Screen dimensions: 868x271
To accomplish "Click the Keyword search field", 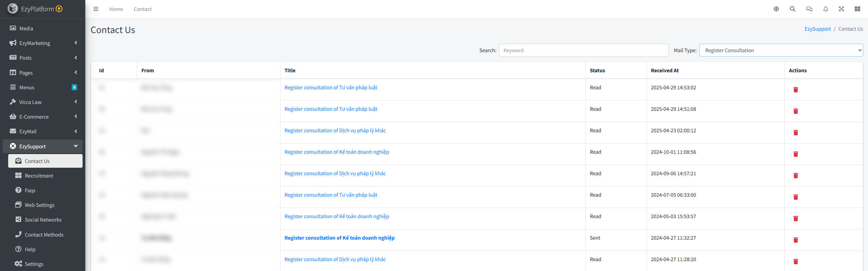I will pos(583,50).
